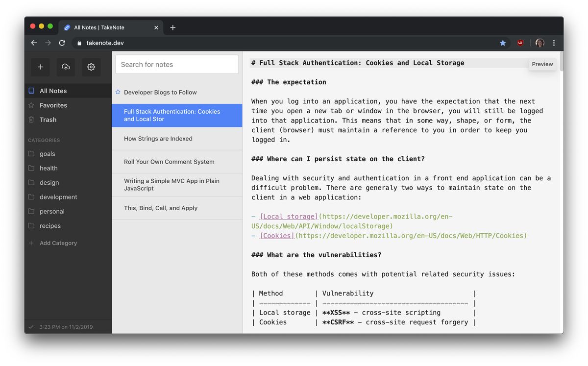
Task: Reload the page using the refresh icon
Action: 62,43
